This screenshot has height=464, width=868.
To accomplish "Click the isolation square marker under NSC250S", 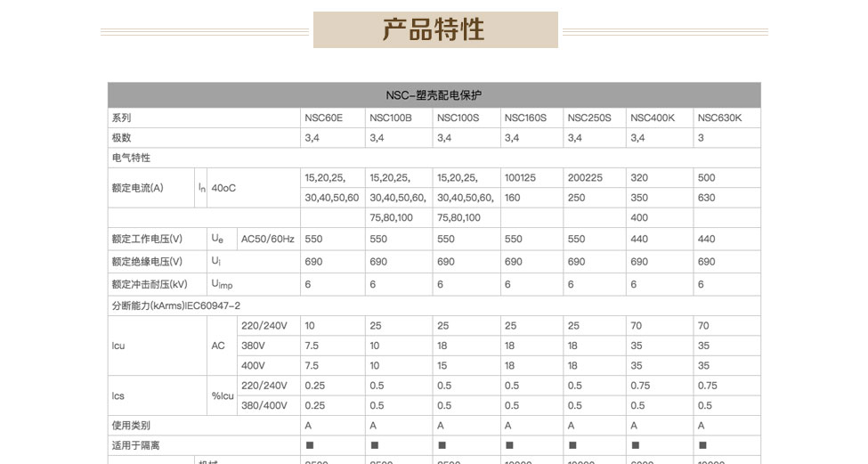I will coord(572,444).
